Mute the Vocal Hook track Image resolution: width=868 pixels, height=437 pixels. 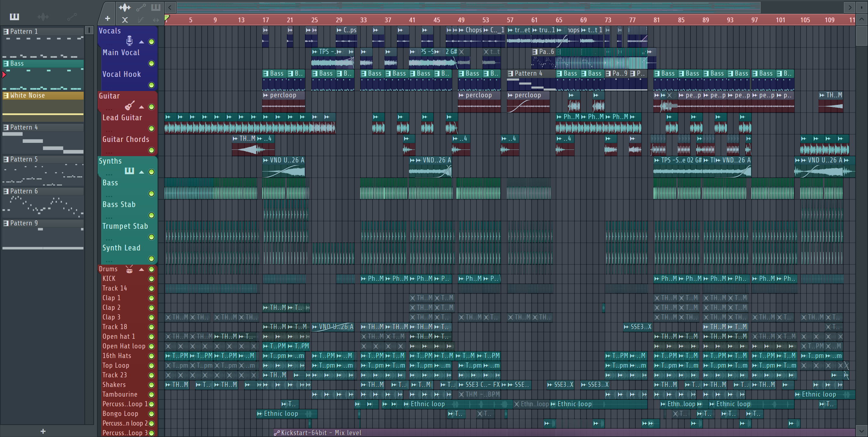click(x=152, y=85)
